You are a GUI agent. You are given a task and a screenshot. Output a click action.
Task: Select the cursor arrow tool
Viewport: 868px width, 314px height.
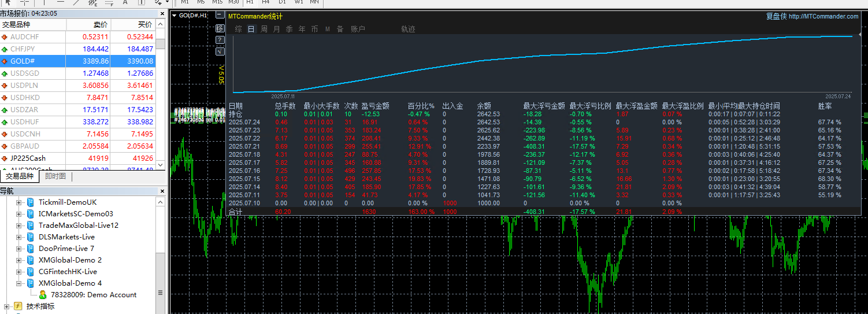[9, 2]
